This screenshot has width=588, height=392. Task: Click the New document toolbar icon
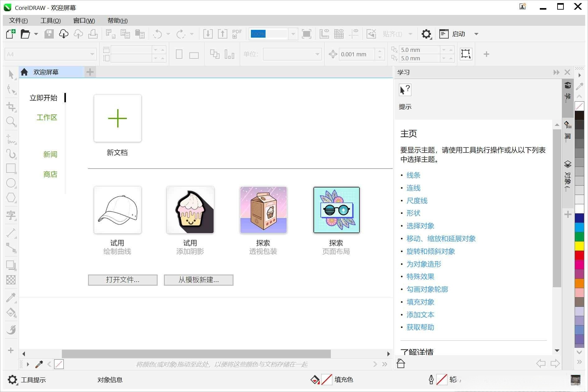[11, 34]
